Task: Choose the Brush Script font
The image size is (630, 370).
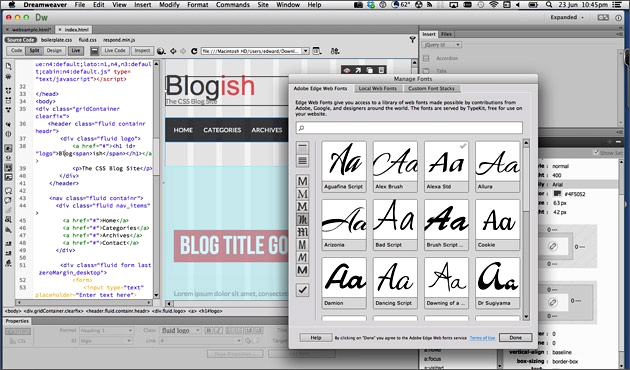Action: (x=446, y=225)
